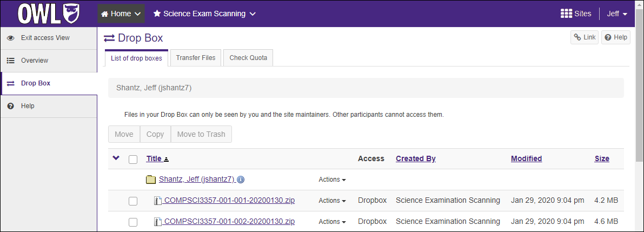Click the yellow folder icon for Shantz, Jeff
The height and width of the screenshot is (232, 644).
pyautogui.click(x=151, y=179)
